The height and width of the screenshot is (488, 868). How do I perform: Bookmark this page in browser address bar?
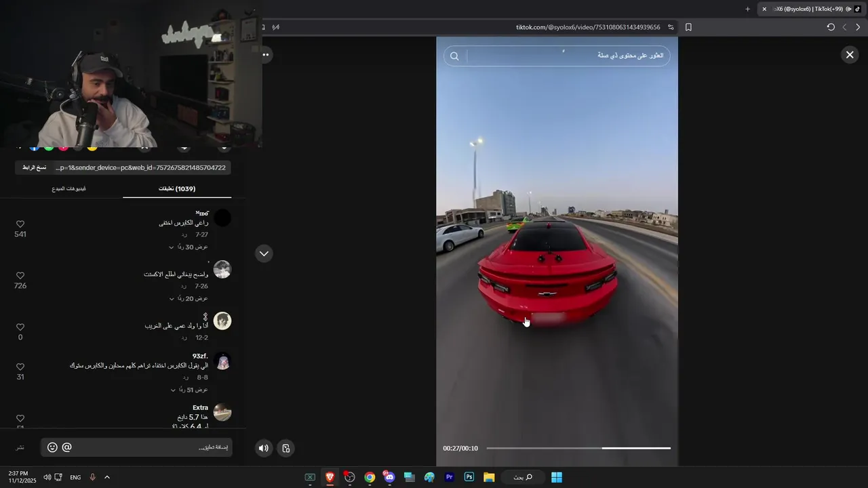(688, 27)
